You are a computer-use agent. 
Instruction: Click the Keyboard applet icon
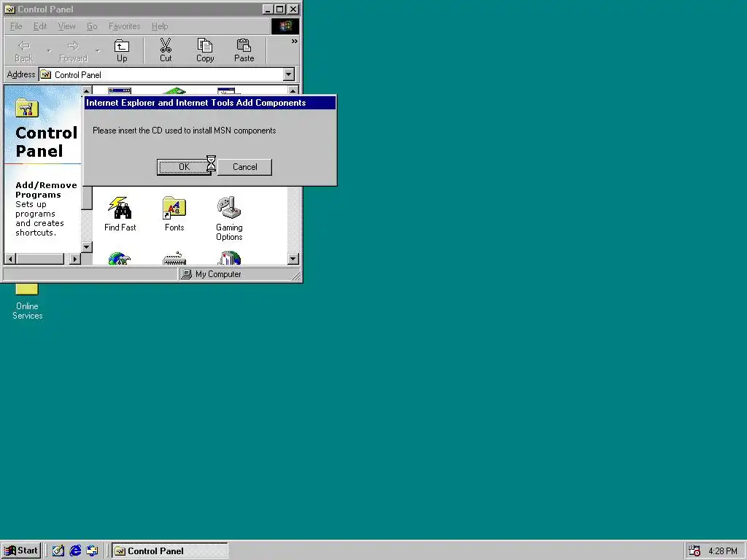click(x=174, y=258)
